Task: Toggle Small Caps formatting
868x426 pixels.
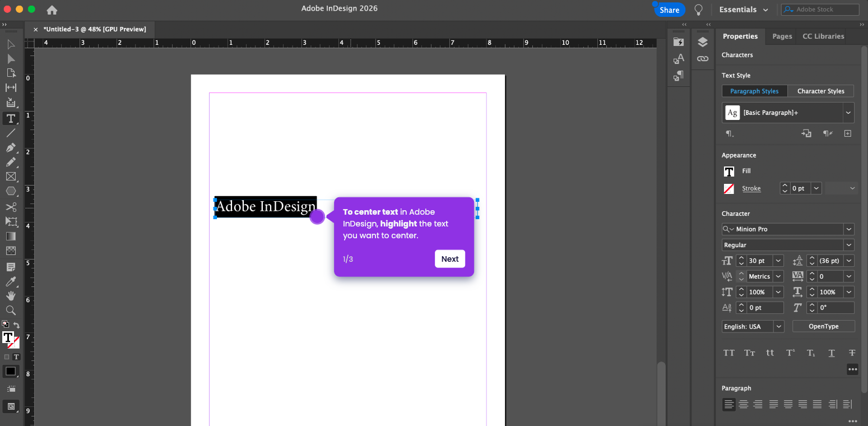Action: tap(750, 353)
